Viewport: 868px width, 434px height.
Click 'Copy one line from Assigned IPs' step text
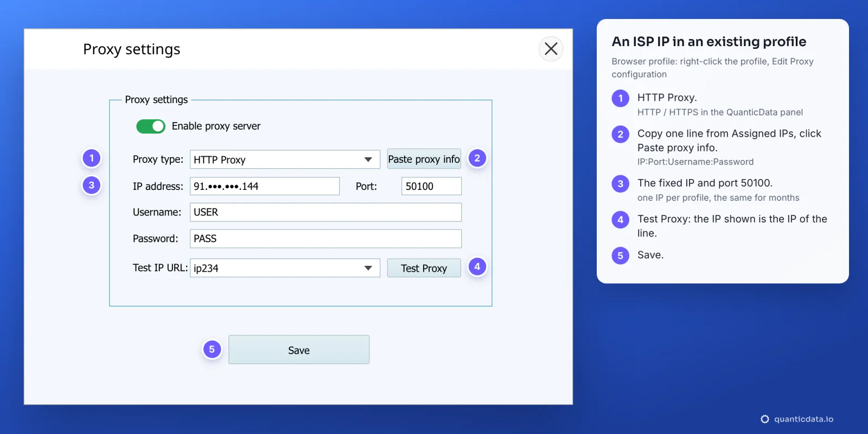(729, 141)
